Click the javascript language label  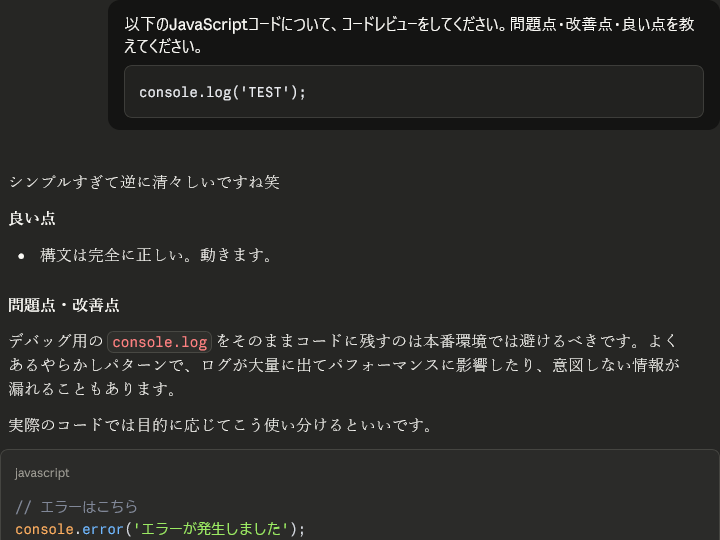[x=42, y=473]
